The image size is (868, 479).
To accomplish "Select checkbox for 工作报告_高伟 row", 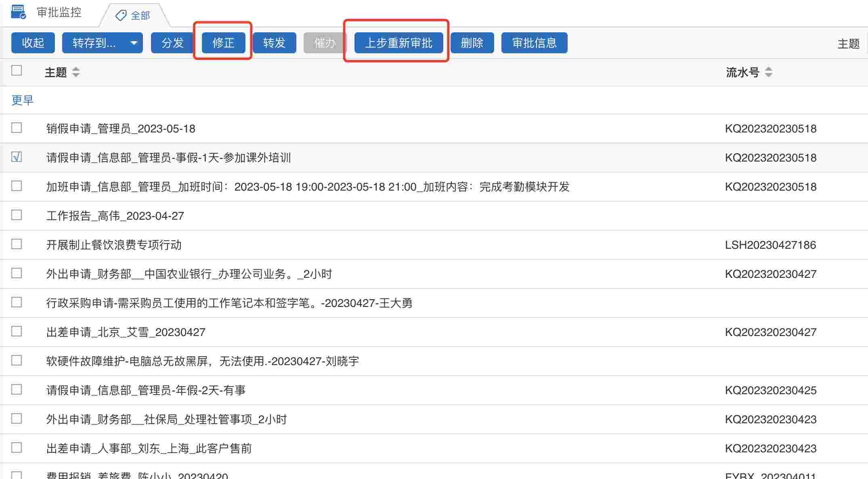I will pyautogui.click(x=17, y=215).
